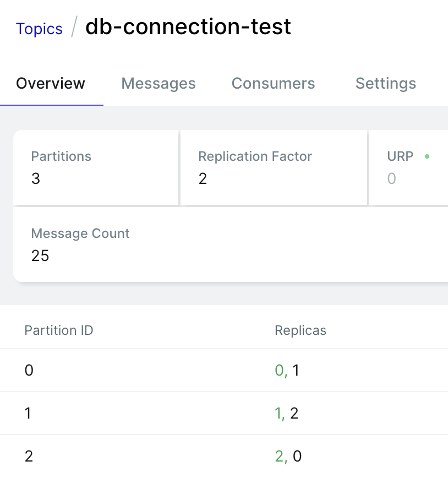Select the partition ID 0 cell
The height and width of the screenshot is (499, 448).
(29, 370)
